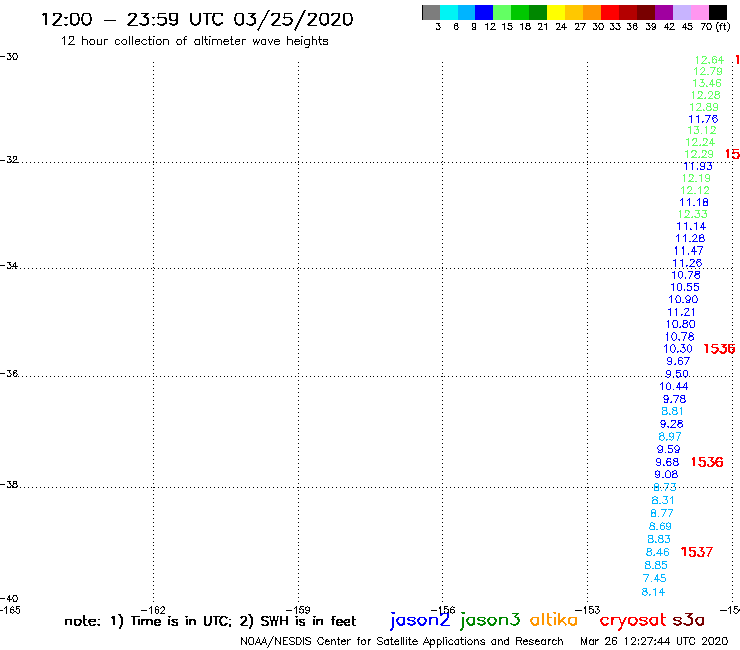Click the cyan legend color swatch
The width and height of the screenshot is (740, 650).
(449, 12)
